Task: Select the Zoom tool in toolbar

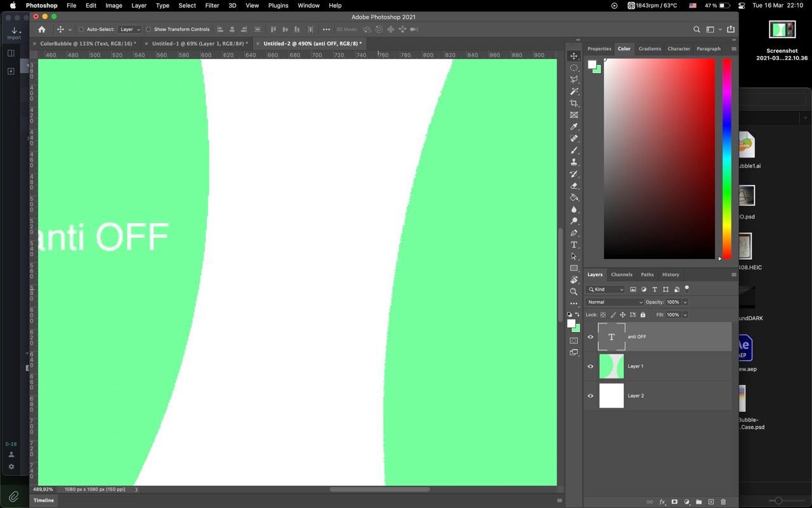Action: (574, 291)
